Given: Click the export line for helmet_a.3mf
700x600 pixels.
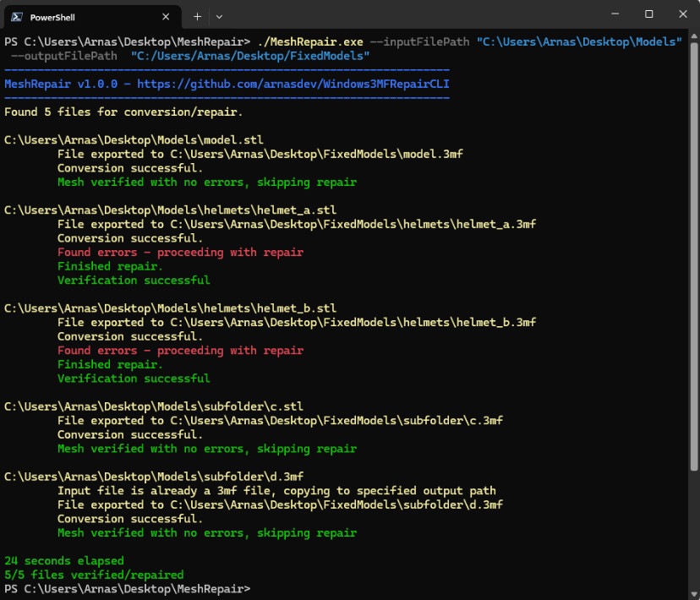Looking at the screenshot, I should tap(297, 224).
